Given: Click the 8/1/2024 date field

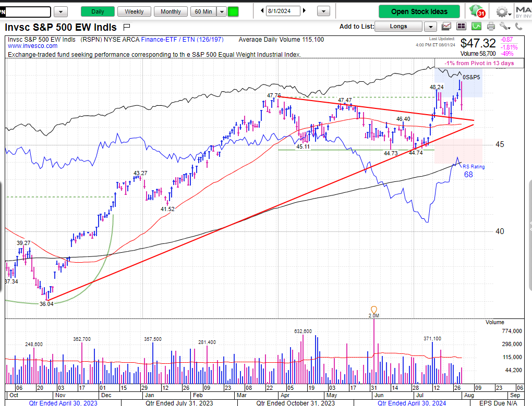Looking at the screenshot, I should pos(283,11).
